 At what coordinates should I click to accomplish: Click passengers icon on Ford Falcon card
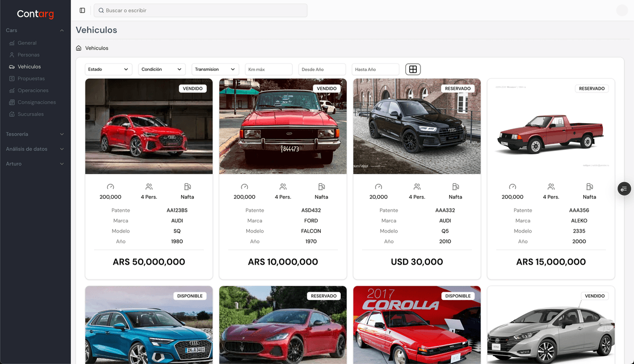[283, 187]
